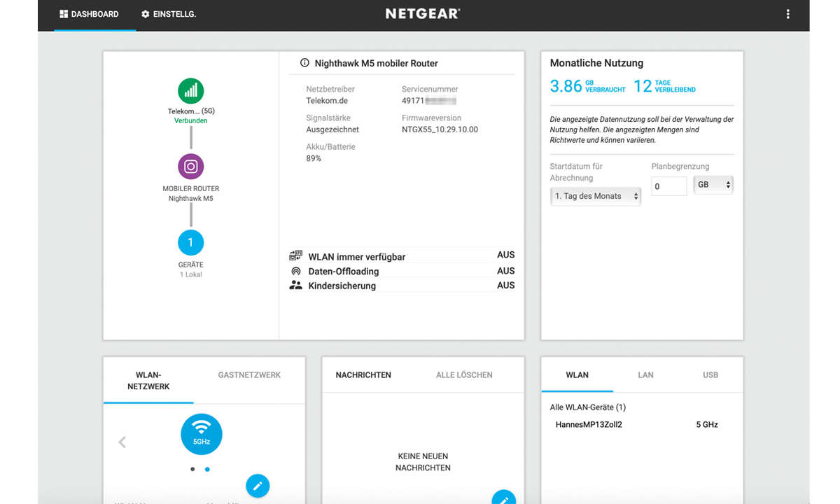Viewport: 840px width, 504px height.
Task: Click the purple mobile router icon
Action: tap(190, 167)
